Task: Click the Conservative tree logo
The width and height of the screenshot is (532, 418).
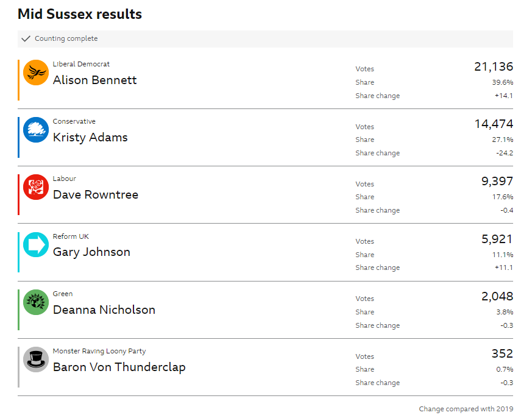Action: pyautogui.click(x=36, y=130)
